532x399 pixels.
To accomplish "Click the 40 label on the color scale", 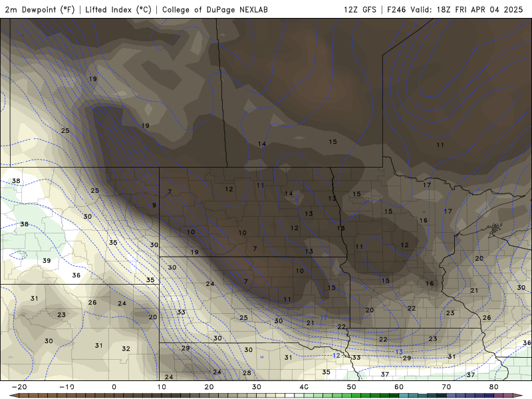I will [304, 387].
